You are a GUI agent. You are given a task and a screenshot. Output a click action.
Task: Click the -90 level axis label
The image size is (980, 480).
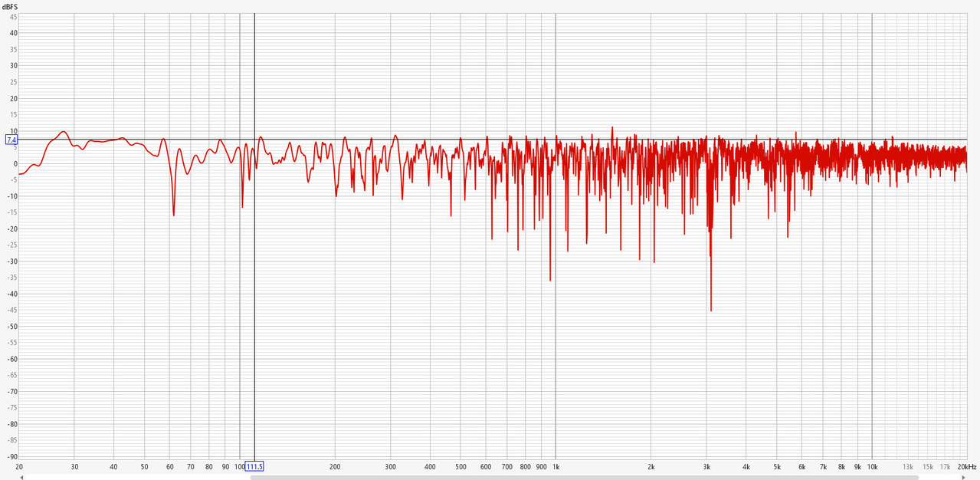(x=11, y=456)
